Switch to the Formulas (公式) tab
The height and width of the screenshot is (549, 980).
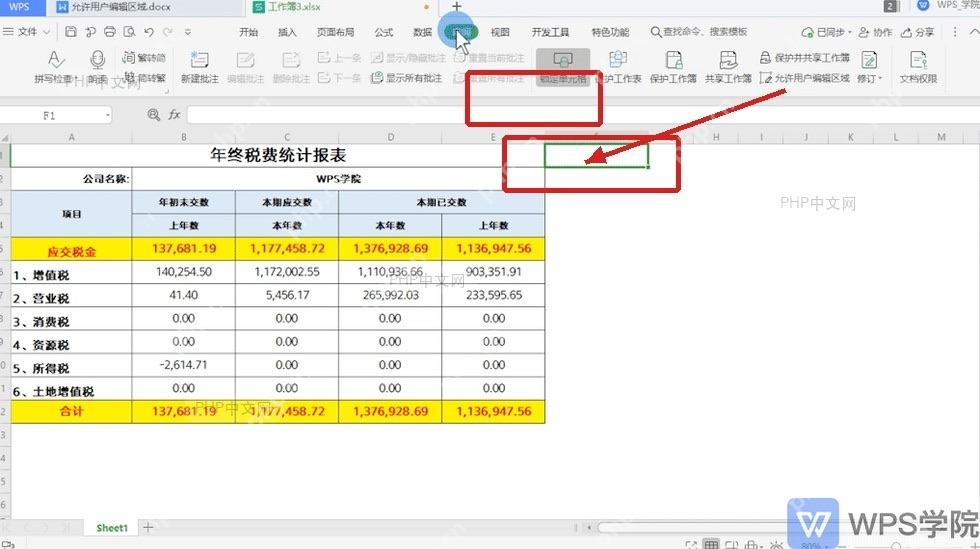[x=383, y=32]
